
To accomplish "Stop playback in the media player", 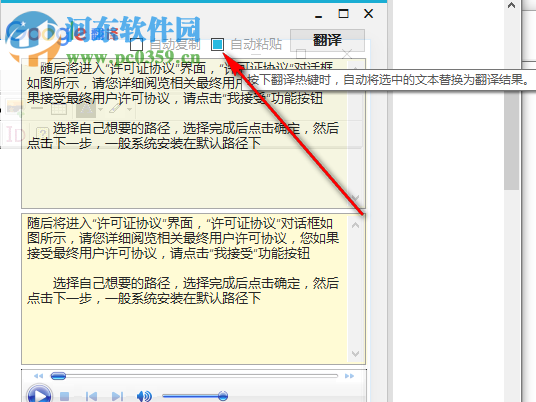I will (x=64, y=397).
